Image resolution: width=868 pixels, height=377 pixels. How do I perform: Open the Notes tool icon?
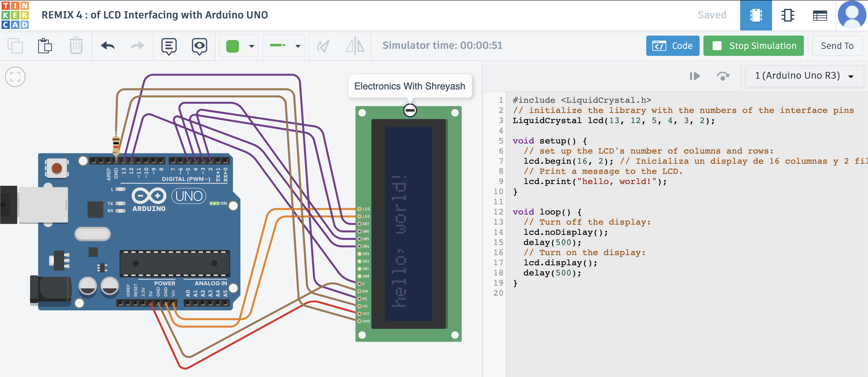point(169,46)
